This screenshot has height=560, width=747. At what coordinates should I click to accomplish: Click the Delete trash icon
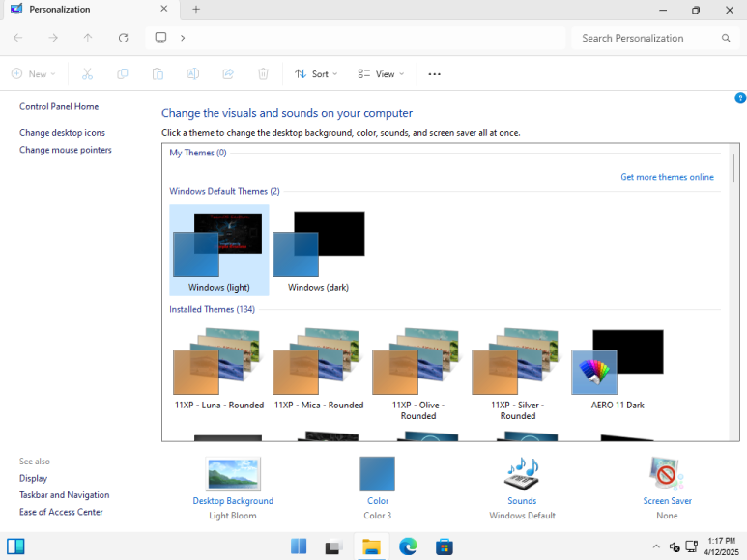(263, 73)
